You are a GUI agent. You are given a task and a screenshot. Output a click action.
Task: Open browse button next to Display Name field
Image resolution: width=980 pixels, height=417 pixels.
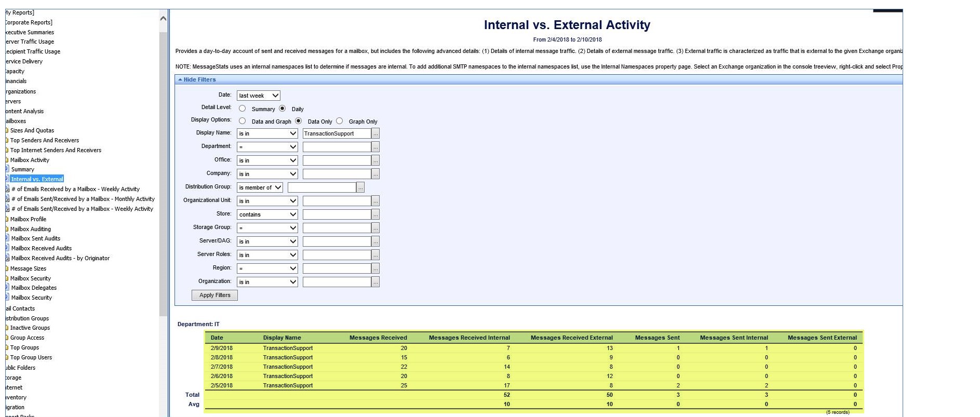[375, 133]
